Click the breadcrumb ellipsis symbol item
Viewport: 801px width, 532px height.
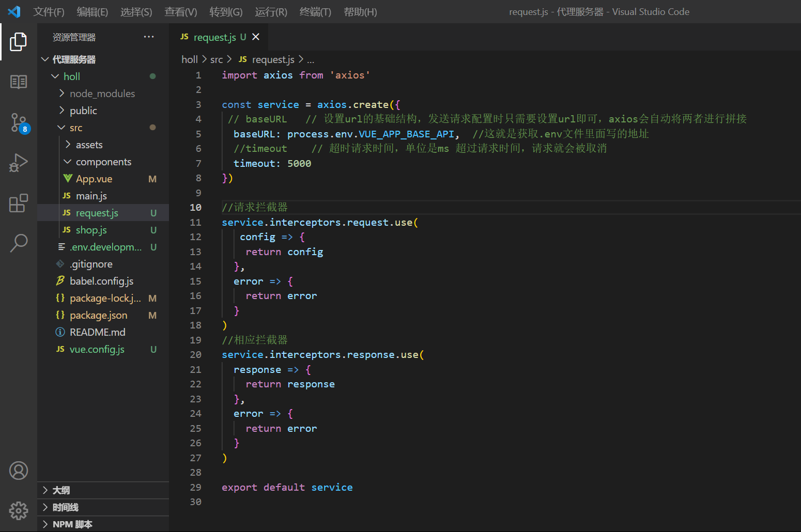310,60
